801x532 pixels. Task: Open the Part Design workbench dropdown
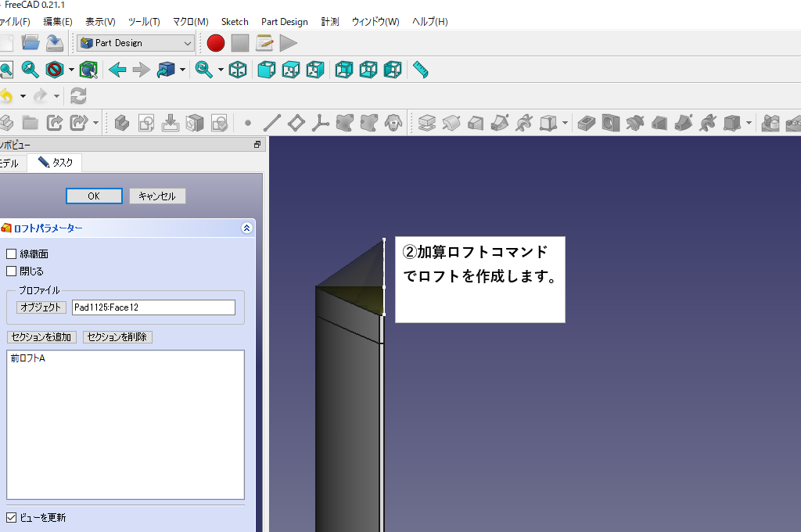pyautogui.click(x=136, y=43)
